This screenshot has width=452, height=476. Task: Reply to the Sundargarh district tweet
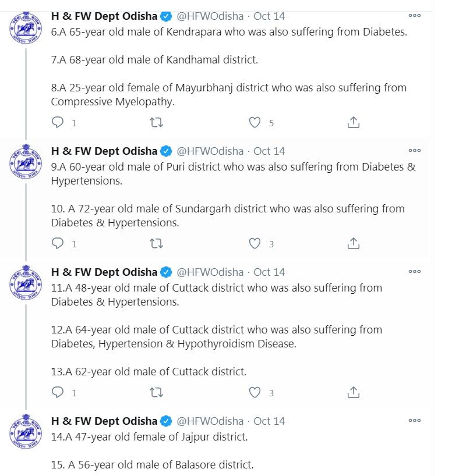[58, 244]
